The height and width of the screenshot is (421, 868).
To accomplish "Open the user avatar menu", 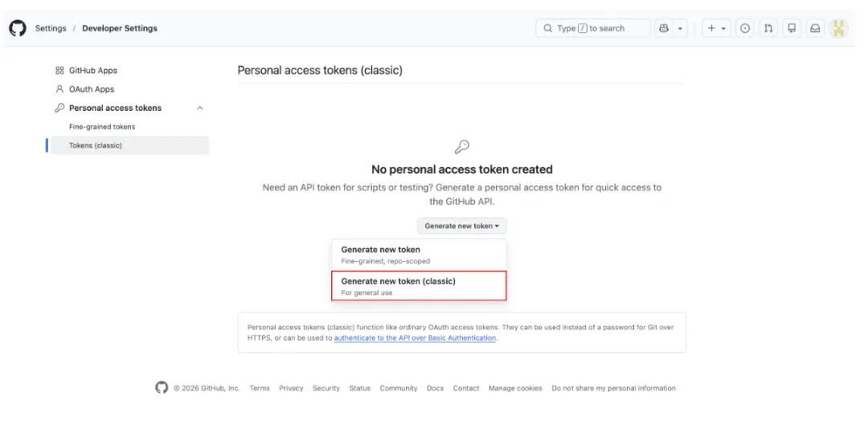I will point(839,28).
